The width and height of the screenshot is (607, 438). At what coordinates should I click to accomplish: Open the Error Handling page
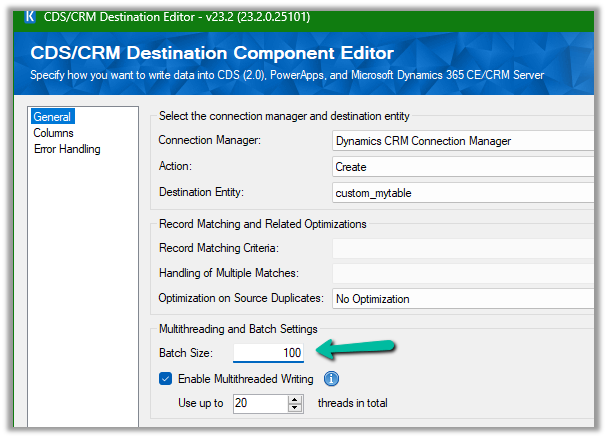[67, 149]
